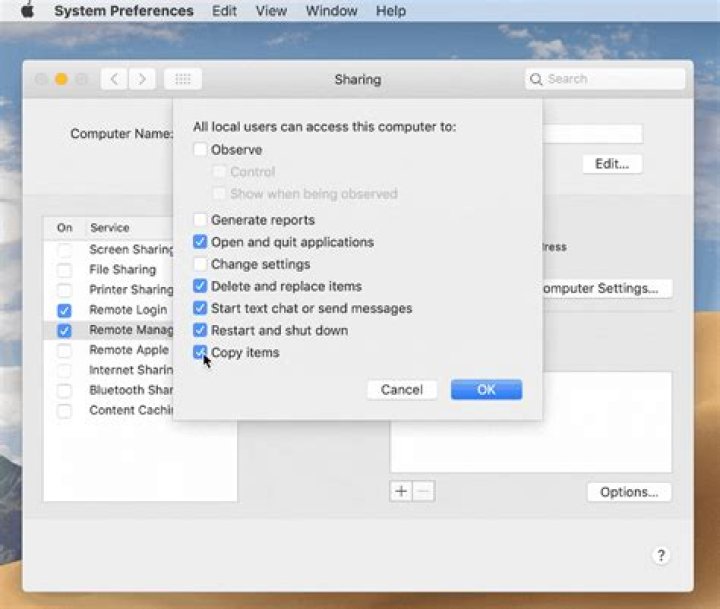
Task: Open the Apple menu
Action: [27, 11]
